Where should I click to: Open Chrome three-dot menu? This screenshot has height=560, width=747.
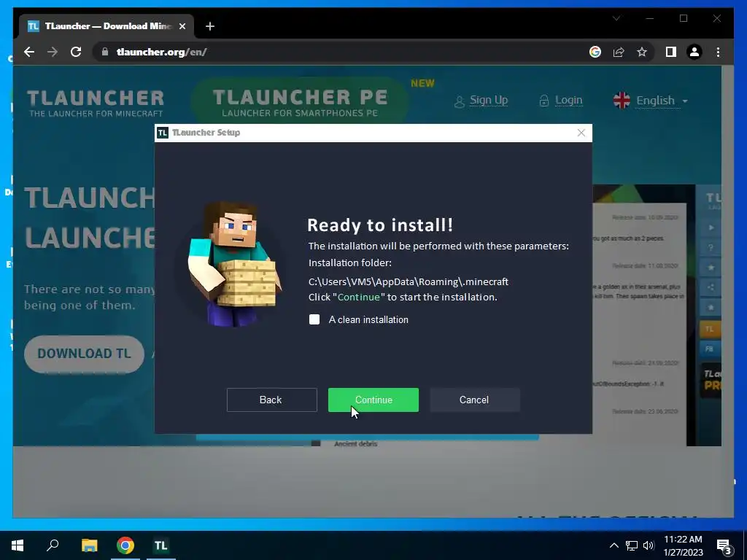point(718,52)
